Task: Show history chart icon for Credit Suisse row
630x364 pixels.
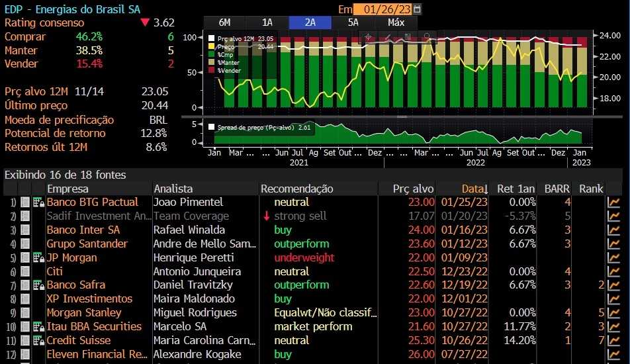Action: click(613, 341)
